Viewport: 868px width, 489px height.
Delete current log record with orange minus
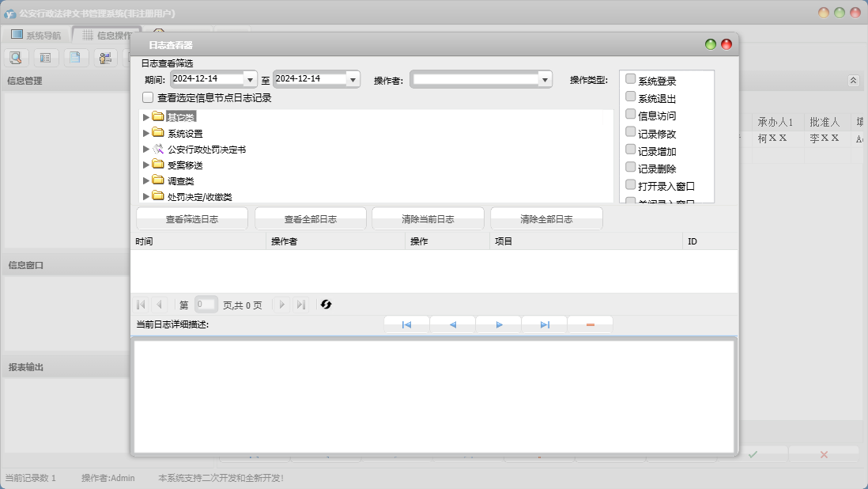(590, 324)
